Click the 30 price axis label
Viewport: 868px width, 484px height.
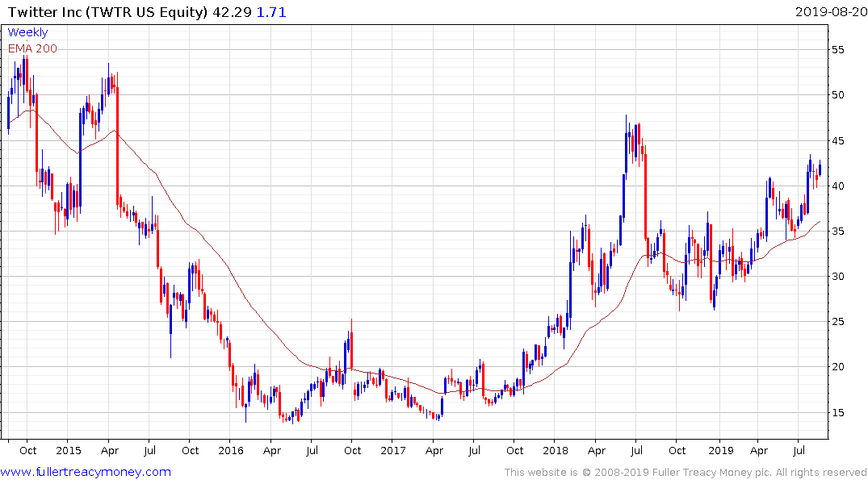pyautogui.click(x=837, y=277)
